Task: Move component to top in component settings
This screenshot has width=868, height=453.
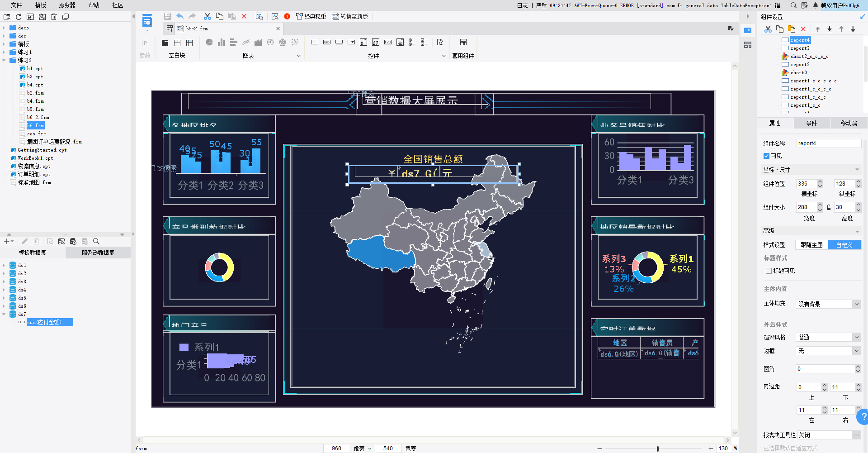Action: click(818, 29)
